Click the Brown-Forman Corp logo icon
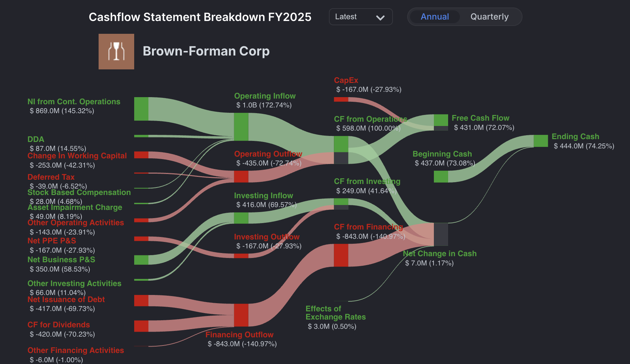 (x=116, y=52)
